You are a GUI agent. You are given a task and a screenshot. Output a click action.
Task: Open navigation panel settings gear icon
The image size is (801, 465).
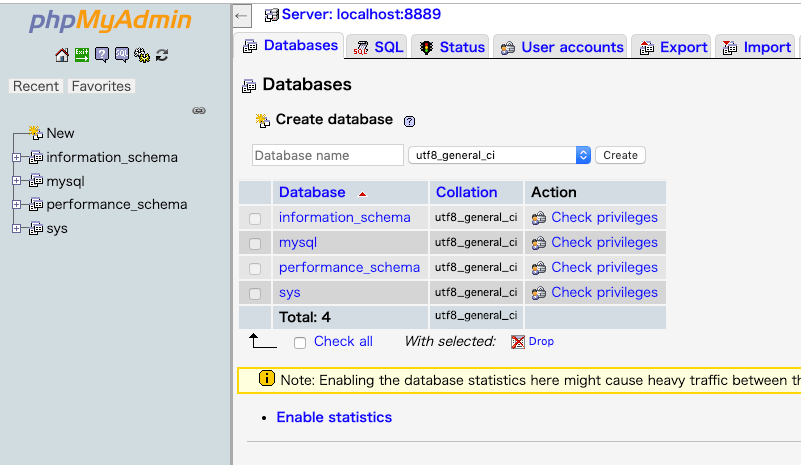[142, 55]
